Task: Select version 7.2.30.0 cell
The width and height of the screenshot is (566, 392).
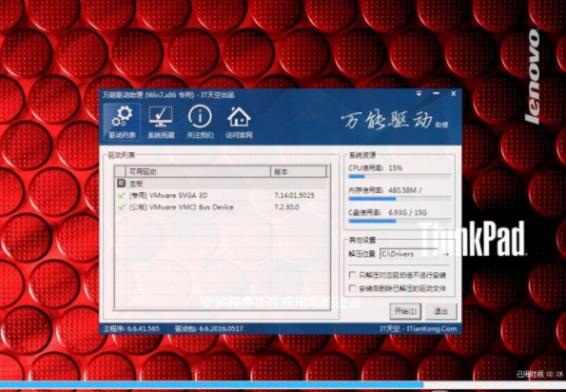Action: pos(286,207)
